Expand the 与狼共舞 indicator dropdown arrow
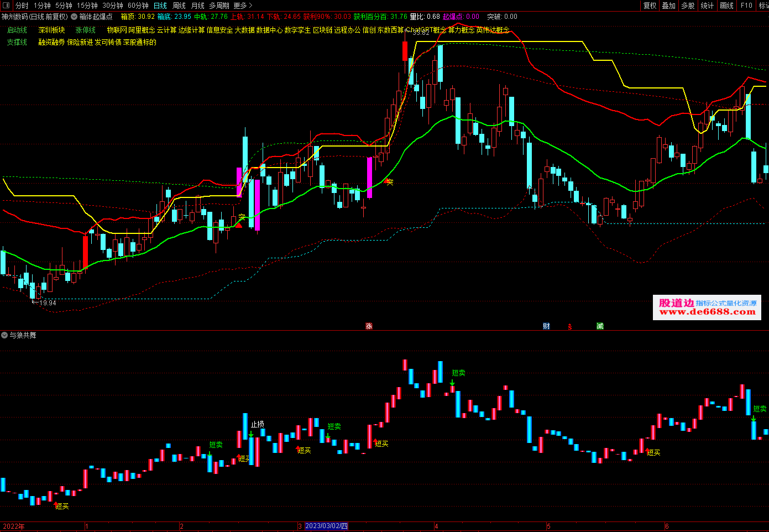769x532 pixels. 4,335
